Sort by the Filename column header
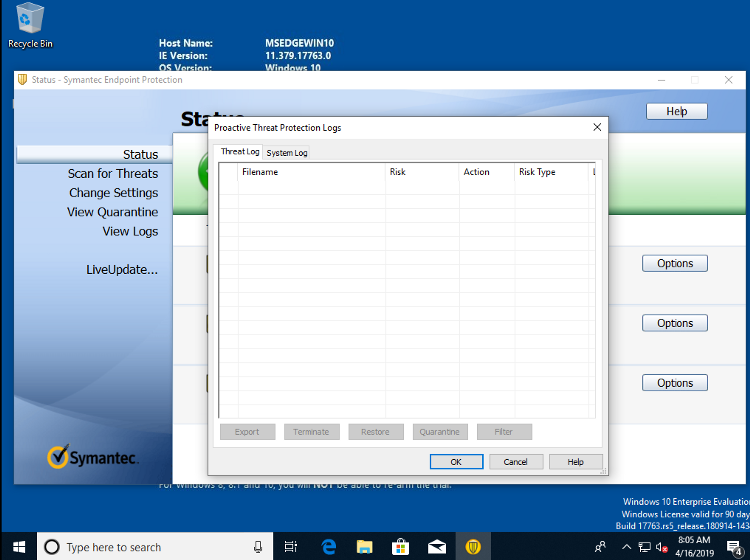Image resolution: width=750 pixels, height=560 pixels. pos(311,172)
